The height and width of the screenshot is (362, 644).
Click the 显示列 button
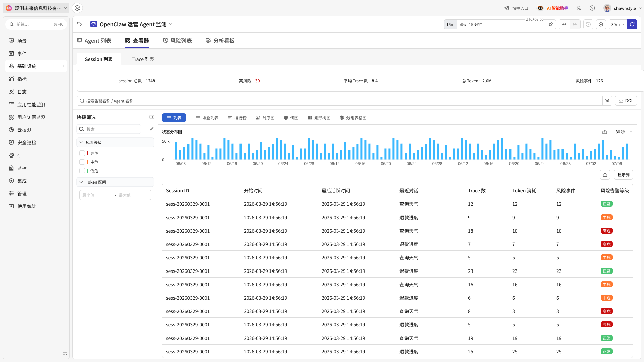tap(623, 175)
